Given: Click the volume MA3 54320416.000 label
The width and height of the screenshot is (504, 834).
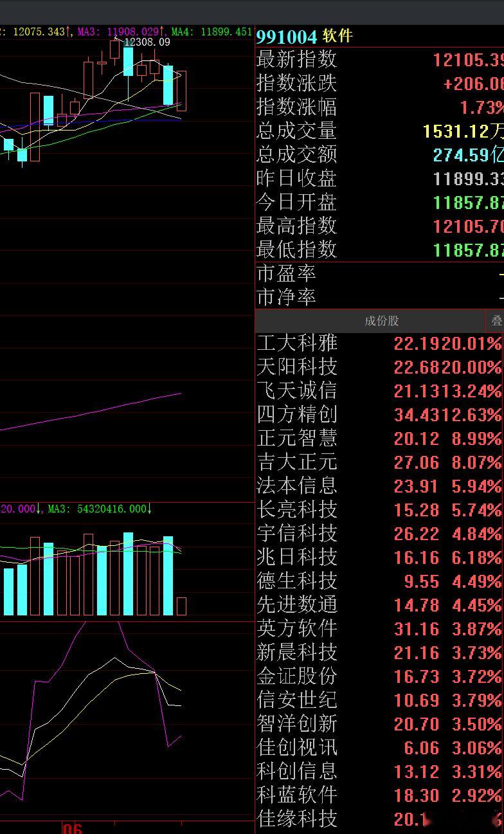Looking at the screenshot, I should click(x=100, y=509).
